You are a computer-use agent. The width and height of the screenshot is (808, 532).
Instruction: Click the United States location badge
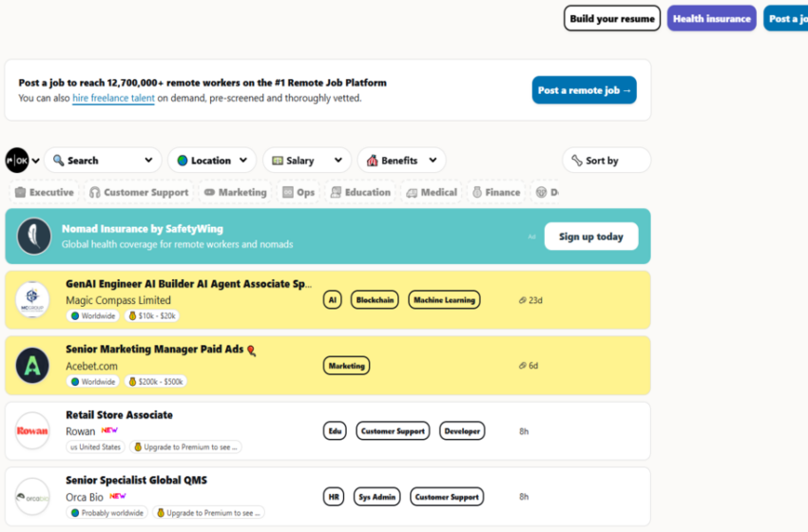pos(95,447)
